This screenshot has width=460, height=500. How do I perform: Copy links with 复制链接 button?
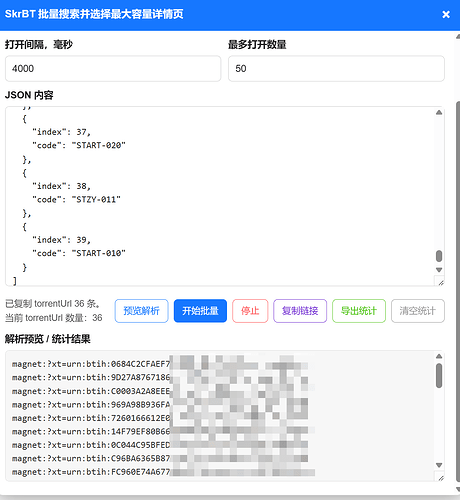coord(300,311)
